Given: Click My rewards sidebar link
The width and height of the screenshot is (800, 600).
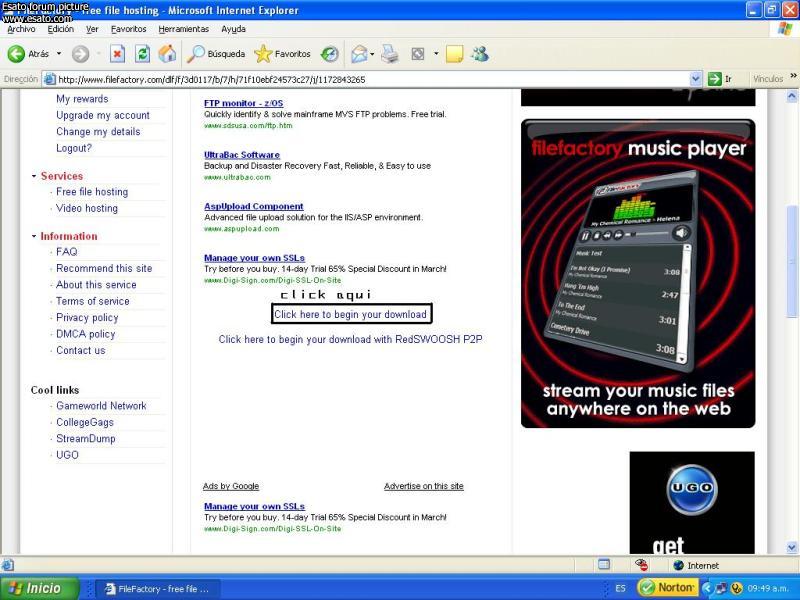Looking at the screenshot, I should point(82,99).
